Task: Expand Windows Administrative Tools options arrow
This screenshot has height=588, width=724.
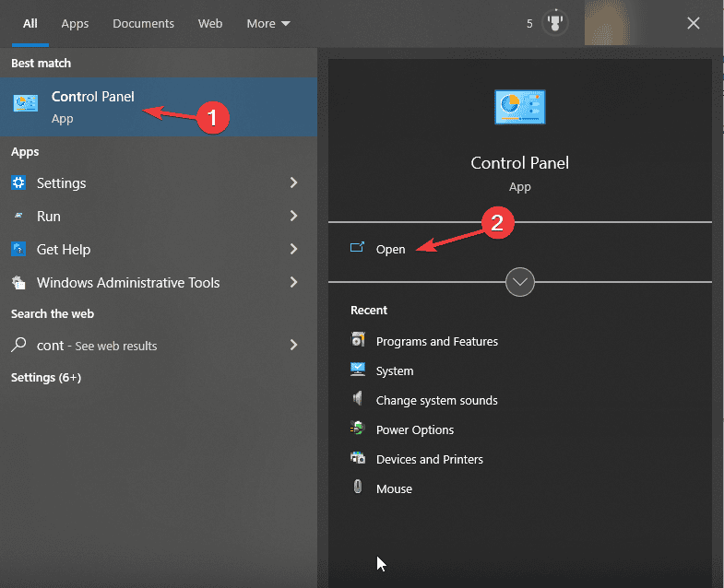Action: click(293, 282)
